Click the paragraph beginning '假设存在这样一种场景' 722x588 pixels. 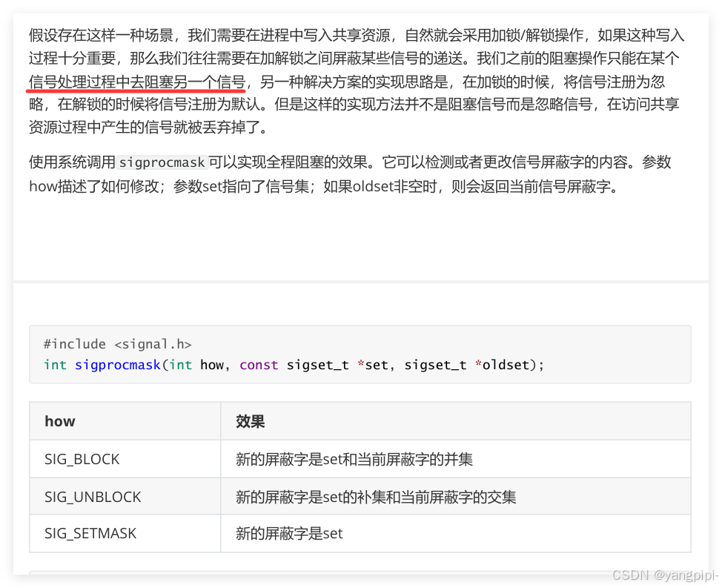coord(357,81)
